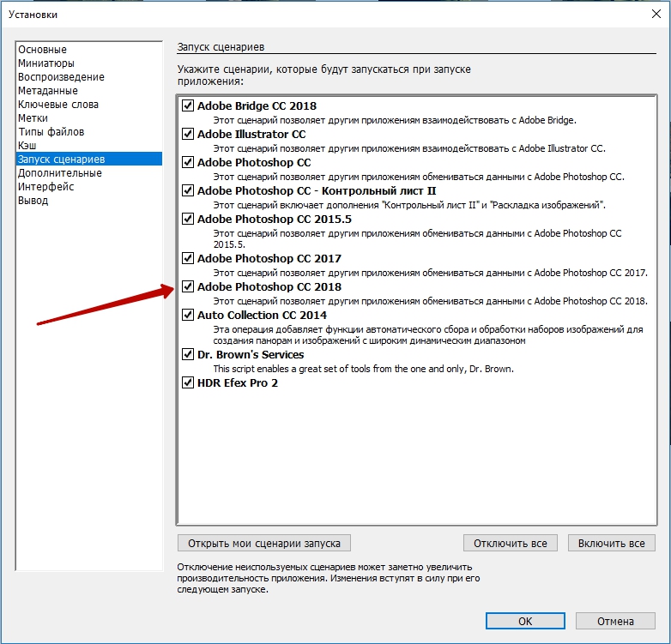Select the Вывод category

(x=89, y=200)
